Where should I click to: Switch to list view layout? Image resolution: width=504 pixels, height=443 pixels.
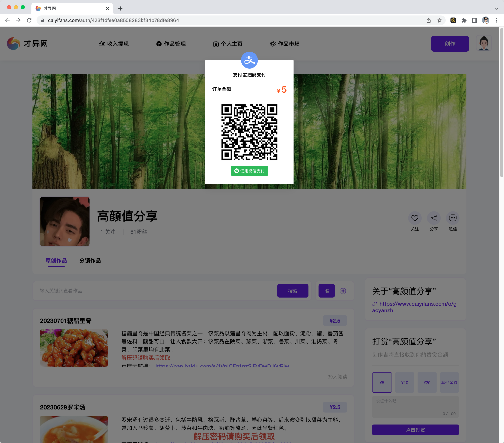click(327, 291)
